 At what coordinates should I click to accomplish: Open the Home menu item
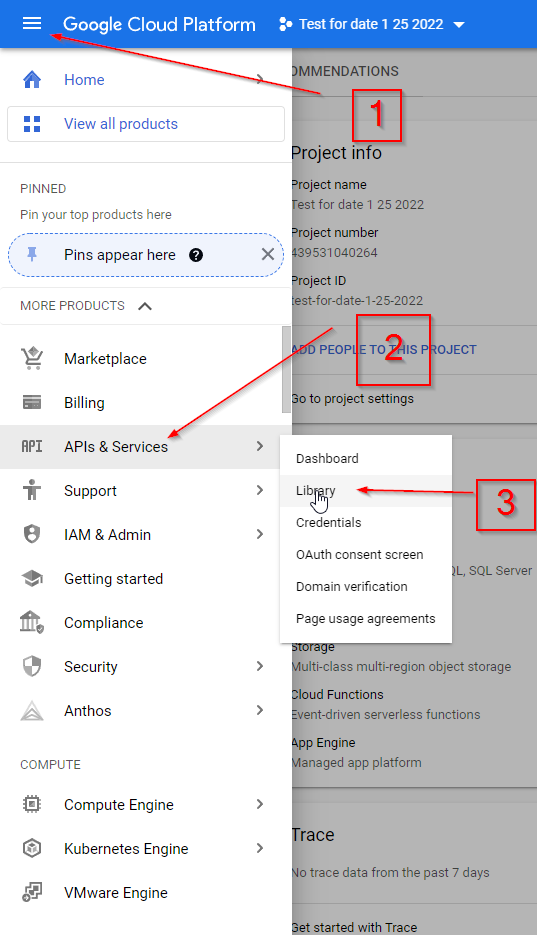[x=146, y=79]
